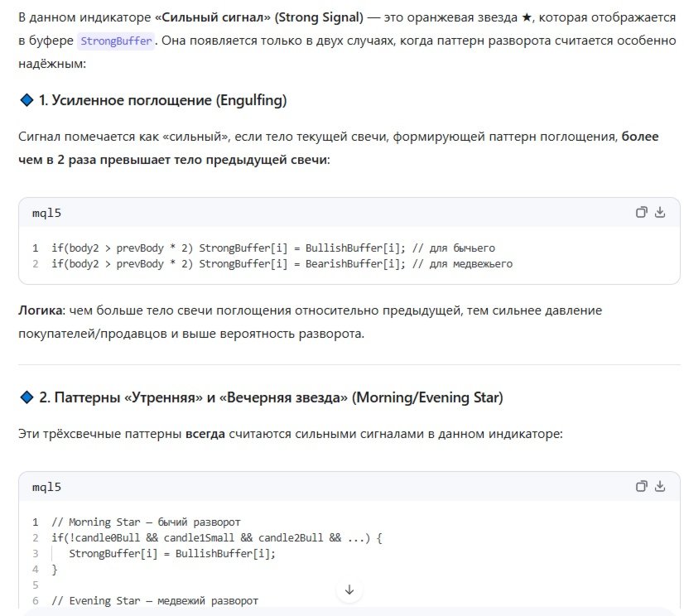Click heading '1. Усиленное поглощение (Engulfing)'
The height and width of the screenshot is (616, 689).
click(162, 100)
